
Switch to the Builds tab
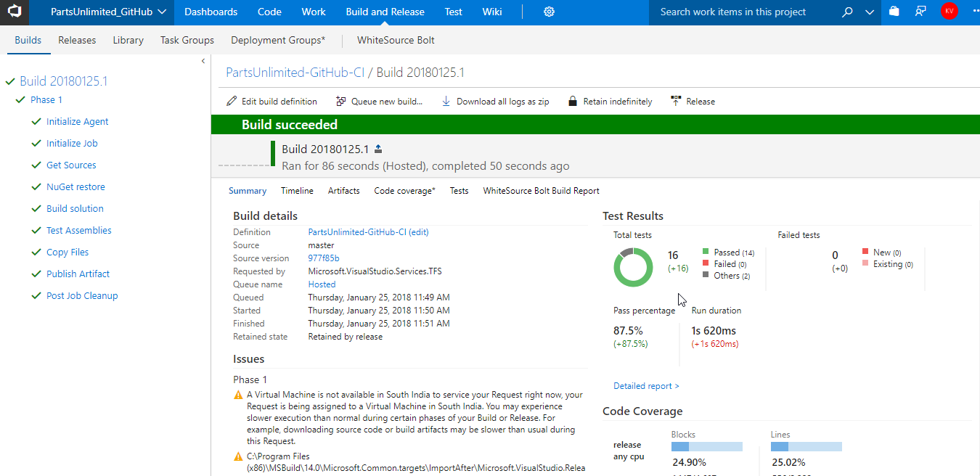point(28,41)
